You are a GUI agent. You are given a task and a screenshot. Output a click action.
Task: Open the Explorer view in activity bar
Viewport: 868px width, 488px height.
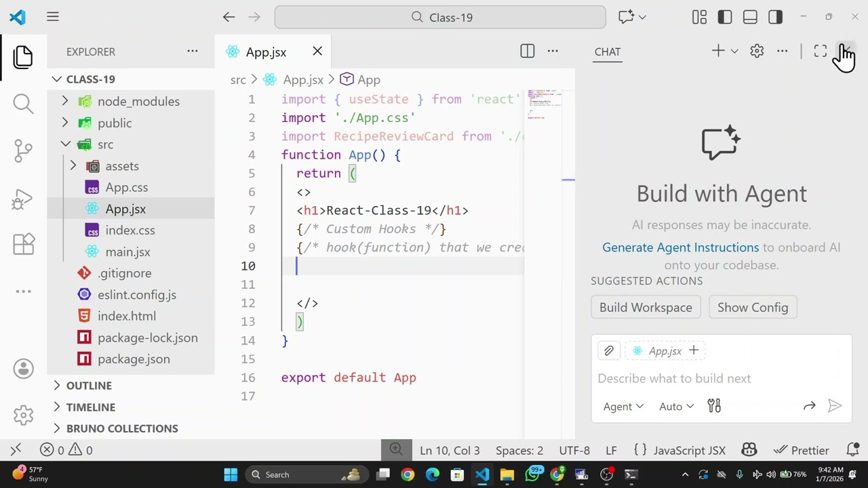click(x=23, y=57)
